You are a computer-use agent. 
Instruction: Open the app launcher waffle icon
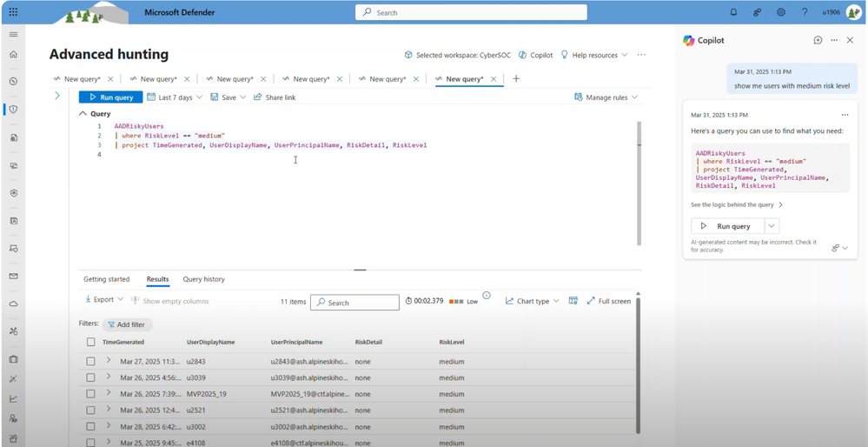tap(13, 11)
